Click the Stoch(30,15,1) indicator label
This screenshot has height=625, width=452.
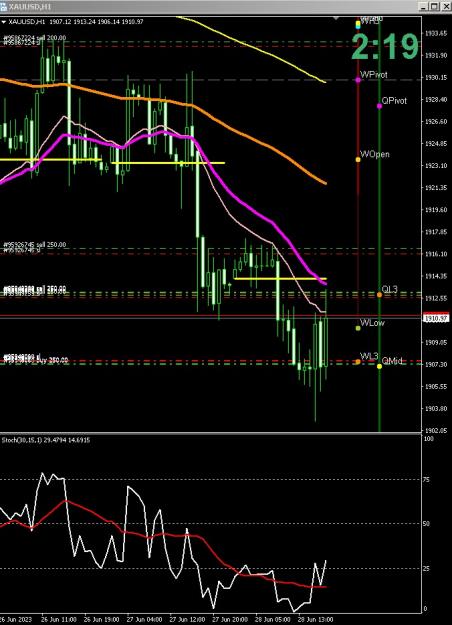click(46, 440)
